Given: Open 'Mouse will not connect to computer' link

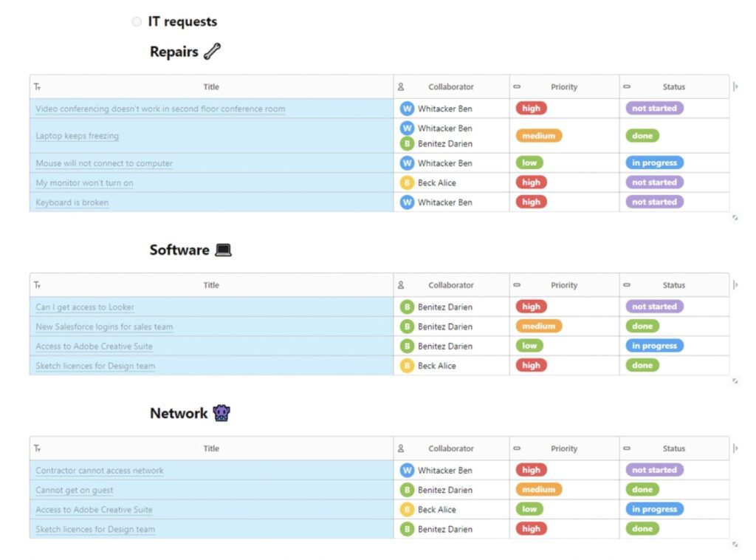Looking at the screenshot, I should coord(104,163).
